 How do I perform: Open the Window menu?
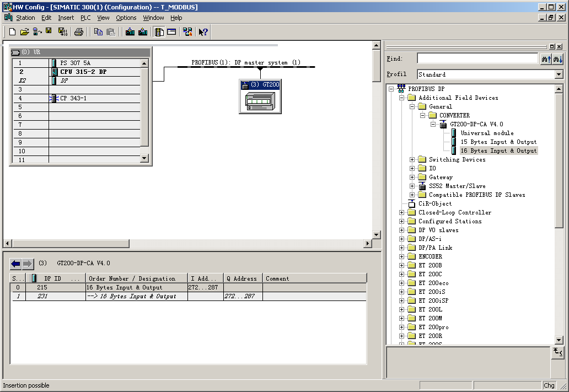(153, 18)
